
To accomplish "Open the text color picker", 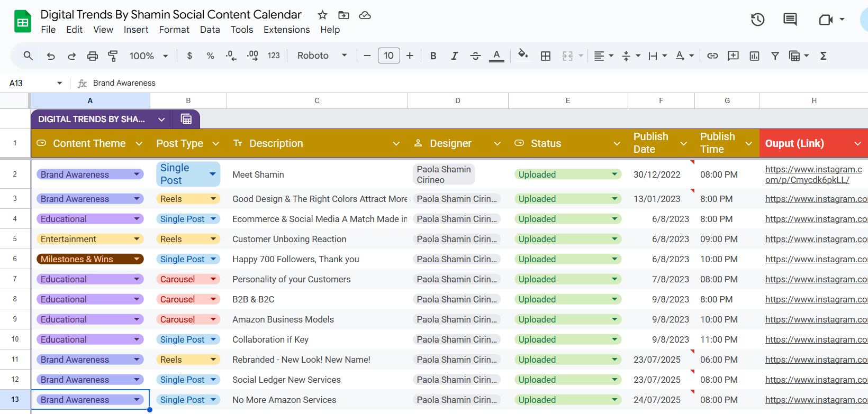I will point(496,56).
